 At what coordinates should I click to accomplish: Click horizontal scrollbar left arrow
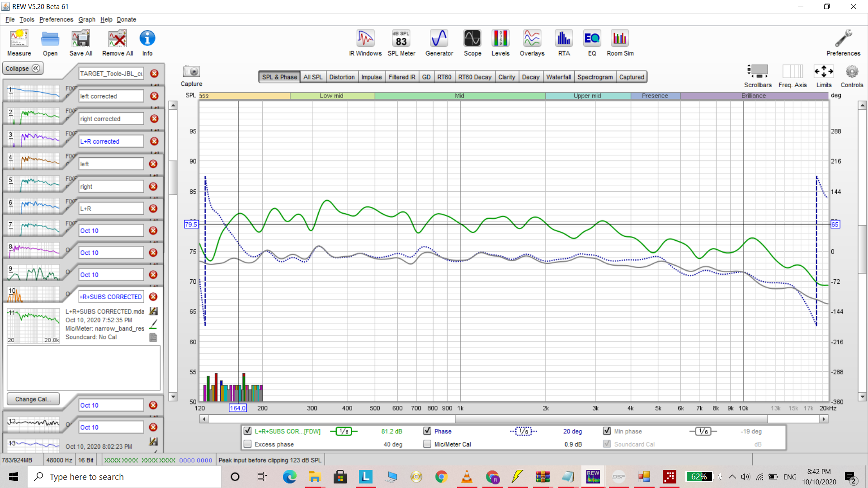coord(204,419)
